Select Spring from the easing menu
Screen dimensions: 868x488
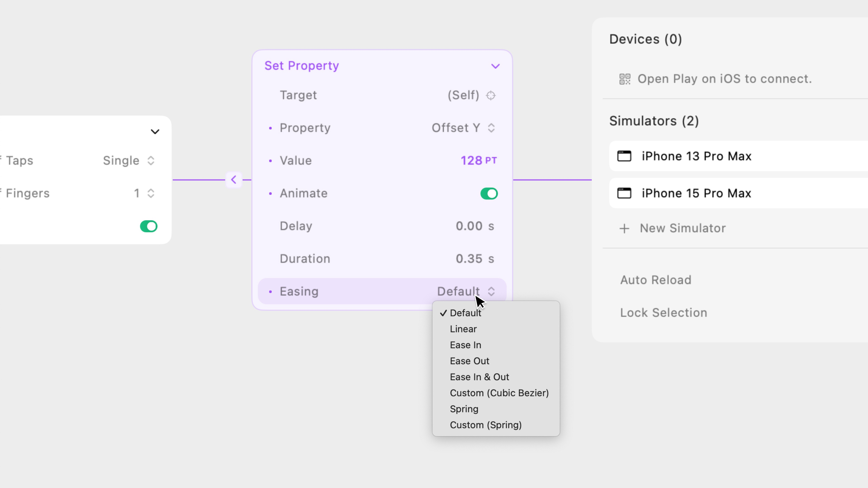point(464,409)
